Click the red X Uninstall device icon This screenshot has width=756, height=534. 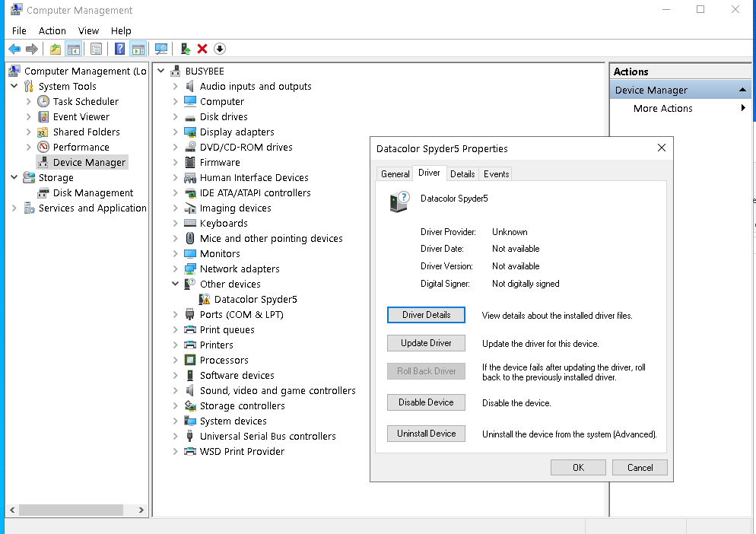point(202,49)
